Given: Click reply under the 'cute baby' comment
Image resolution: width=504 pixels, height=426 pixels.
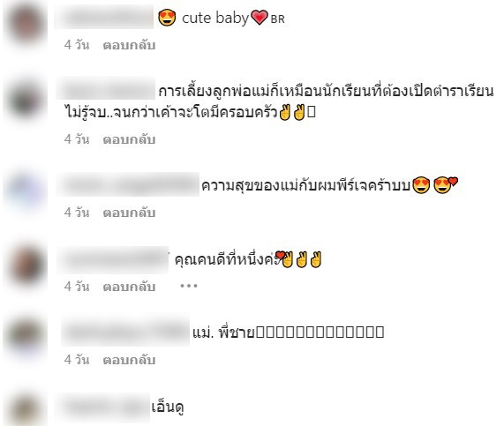Looking at the screenshot, I should [x=129, y=45].
